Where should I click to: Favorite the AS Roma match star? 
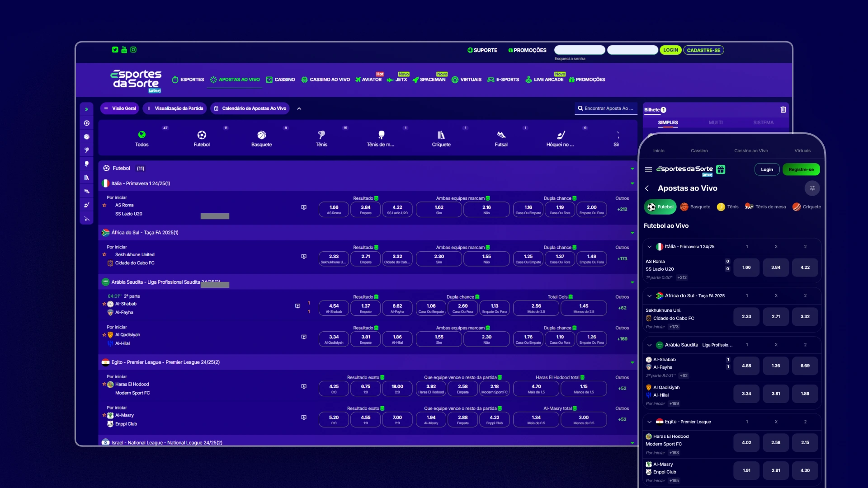click(x=104, y=205)
